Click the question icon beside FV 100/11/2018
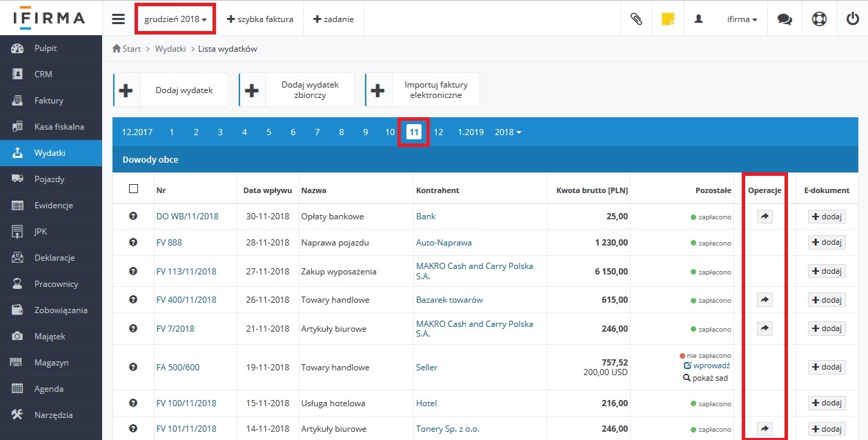This screenshot has height=440, width=868. [x=133, y=403]
